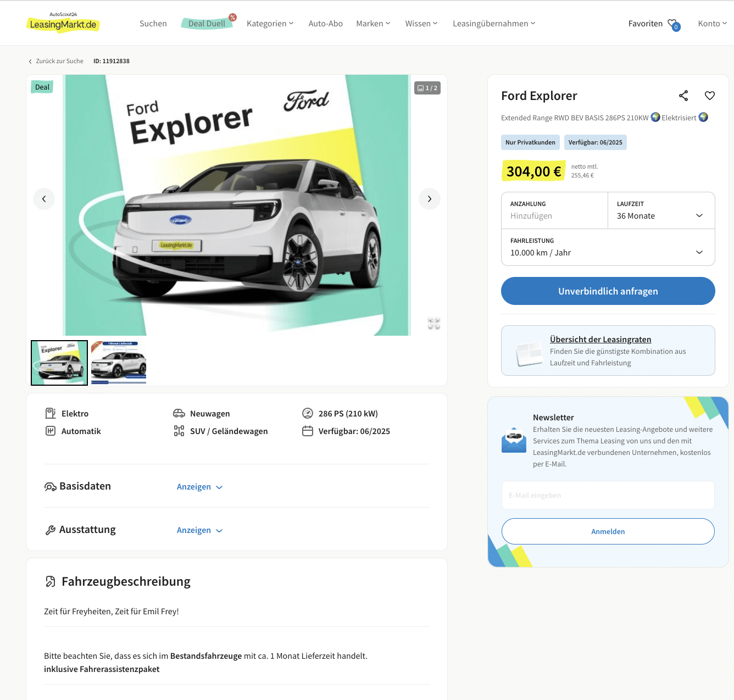
Task: Click the LeasingMarkt.de logo
Action: coord(63,23)
